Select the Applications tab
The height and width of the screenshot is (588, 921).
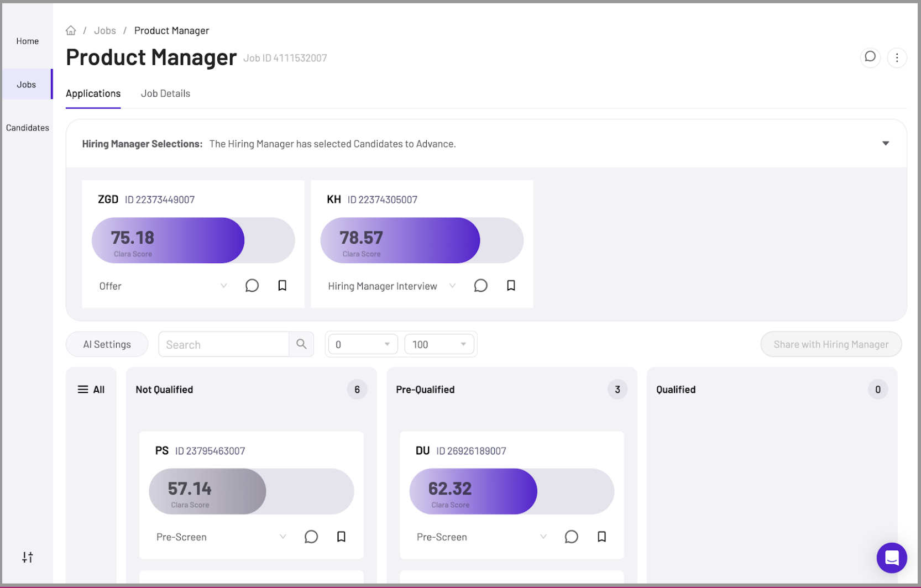(93, 93)
